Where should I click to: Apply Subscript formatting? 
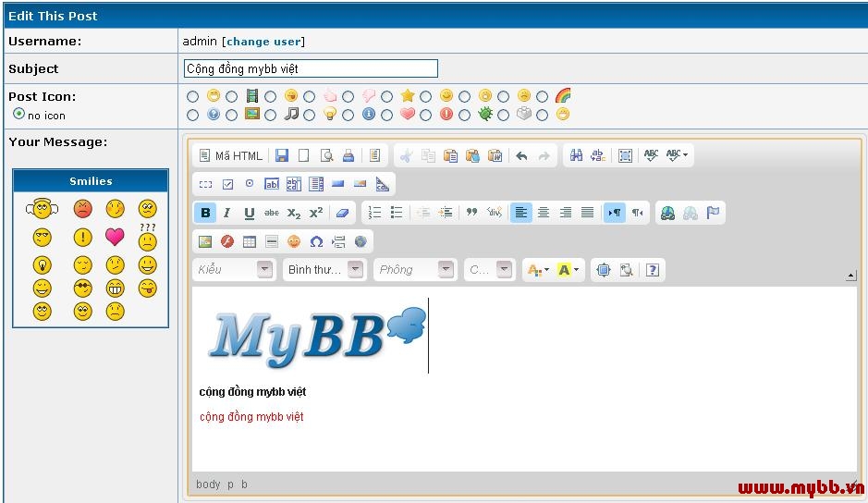click(x=294, y=213)
